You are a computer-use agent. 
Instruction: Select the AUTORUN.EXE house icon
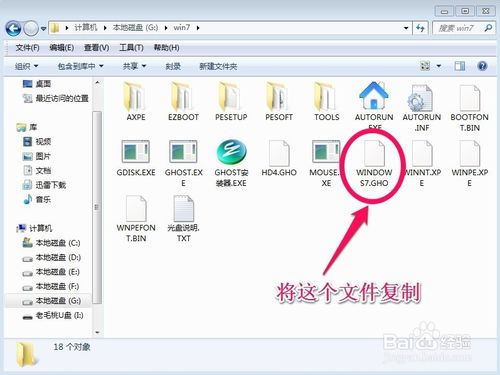pyautogui.click(x=374, y=96)
